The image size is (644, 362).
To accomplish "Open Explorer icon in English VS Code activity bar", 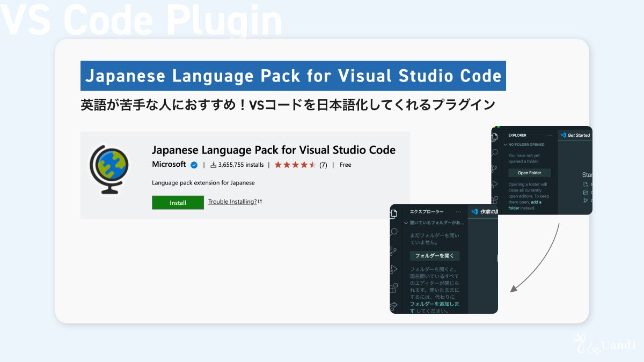I will tap(495, 137).
